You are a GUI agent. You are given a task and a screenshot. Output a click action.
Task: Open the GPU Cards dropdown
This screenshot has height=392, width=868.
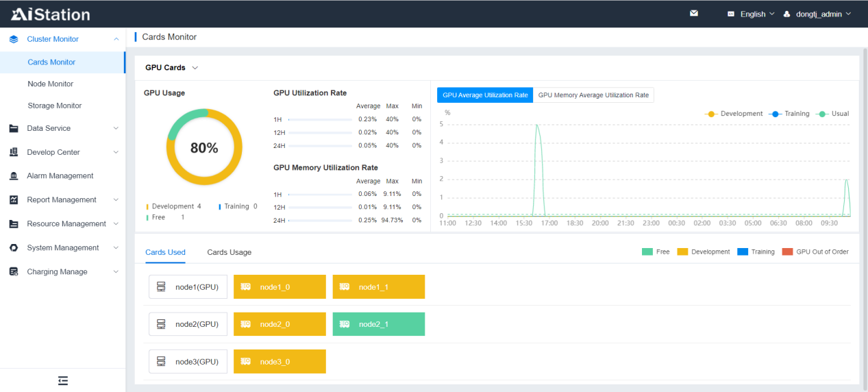click(x=172, y=68)
